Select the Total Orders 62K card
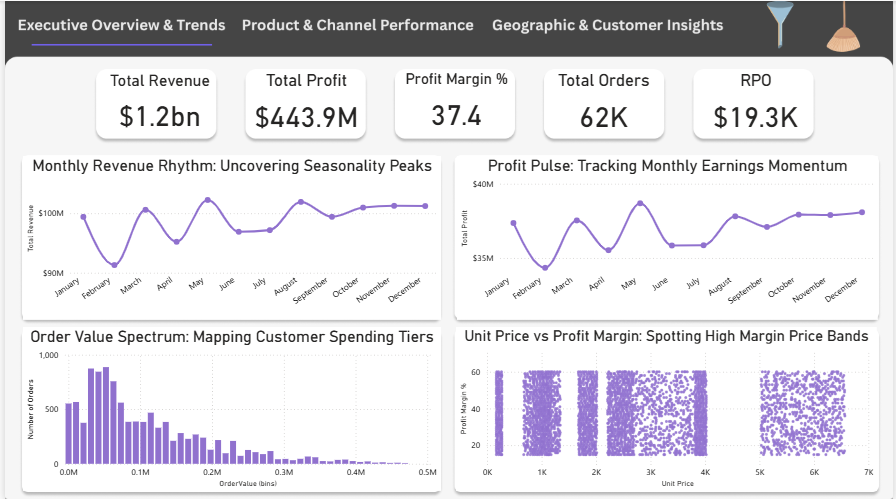Image resolution: width=896 pixels, height=499 pixels. (604, 103)
